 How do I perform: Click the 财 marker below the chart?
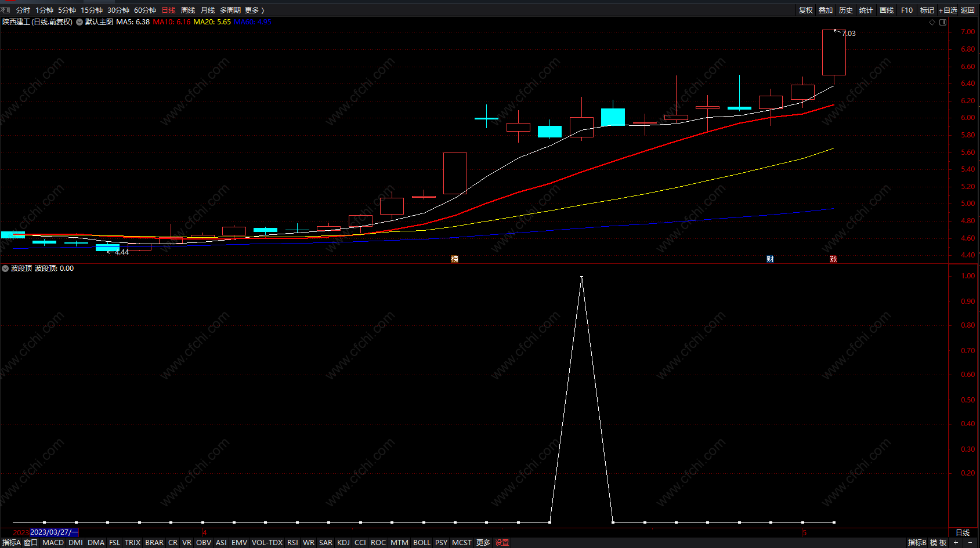pos(770,259)
